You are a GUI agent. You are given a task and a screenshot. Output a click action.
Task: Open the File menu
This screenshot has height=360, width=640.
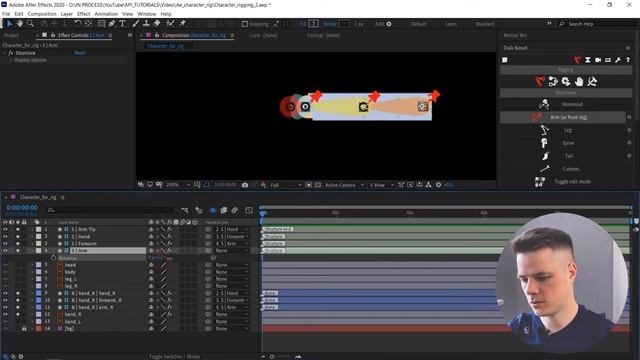point(6,14)
